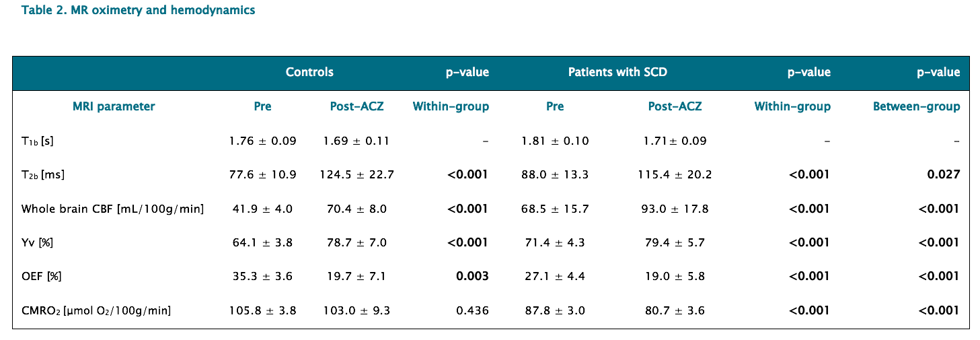Click the 0.027 between-group p-value
The width and height of the screenshot is (980, 340).
(943, 174)
